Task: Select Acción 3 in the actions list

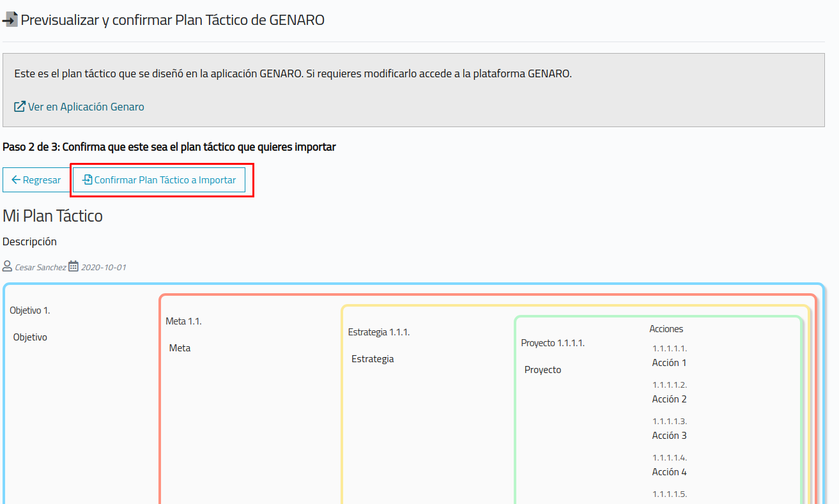Action: tap(669, 436)
